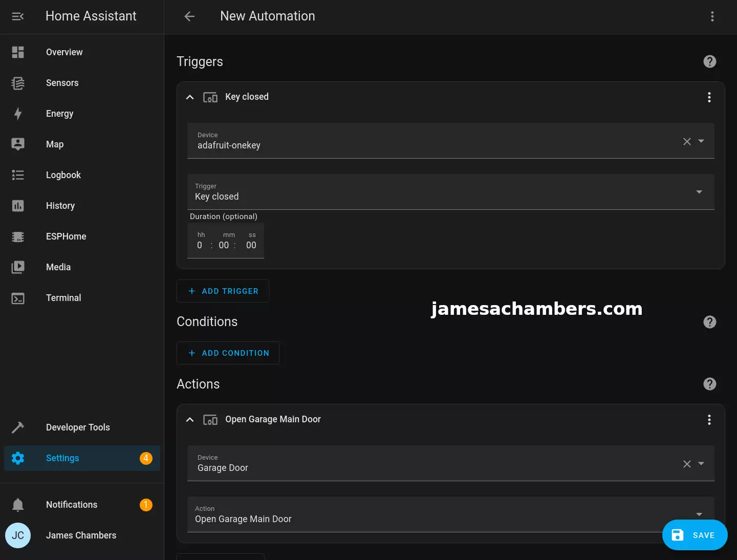Open Energy dashboard lightning icon
This screenshot has width=737, height=560.
[18, 114]
